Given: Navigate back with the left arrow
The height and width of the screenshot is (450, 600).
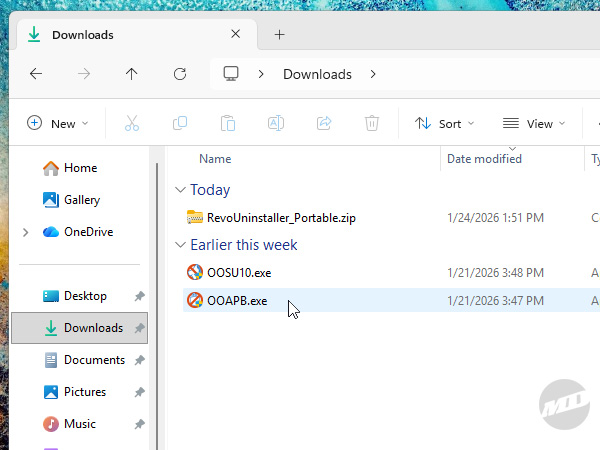Looking at the screenshot, I should coord(36,74).
